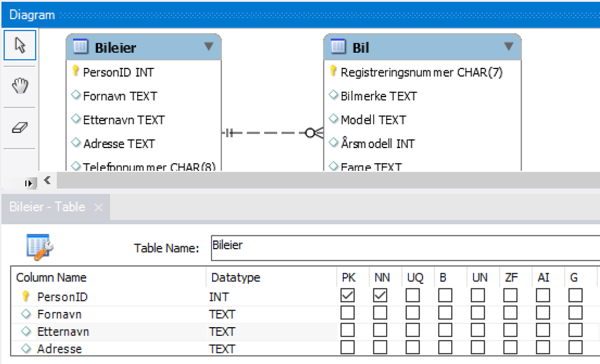Uncheck the NN checkbox for PersonID
Image resolution: width=600 pixels, height=364 pixels.
pyautogui.click(x=380, y=296)
